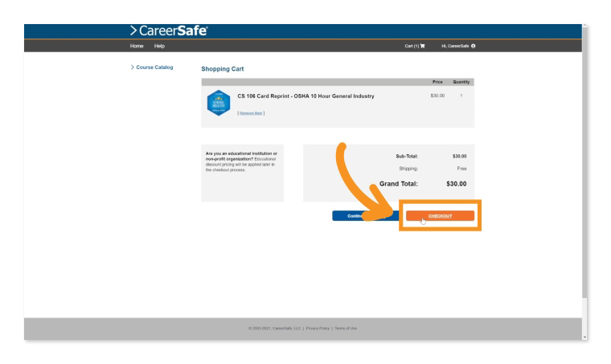611x364 pixels.
Task: Open the Hi, CareerSafe account menu
Action: point(458,46)
